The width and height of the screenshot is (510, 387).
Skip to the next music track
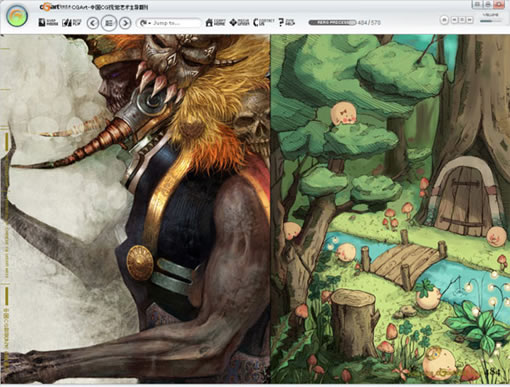coord(470,20)
